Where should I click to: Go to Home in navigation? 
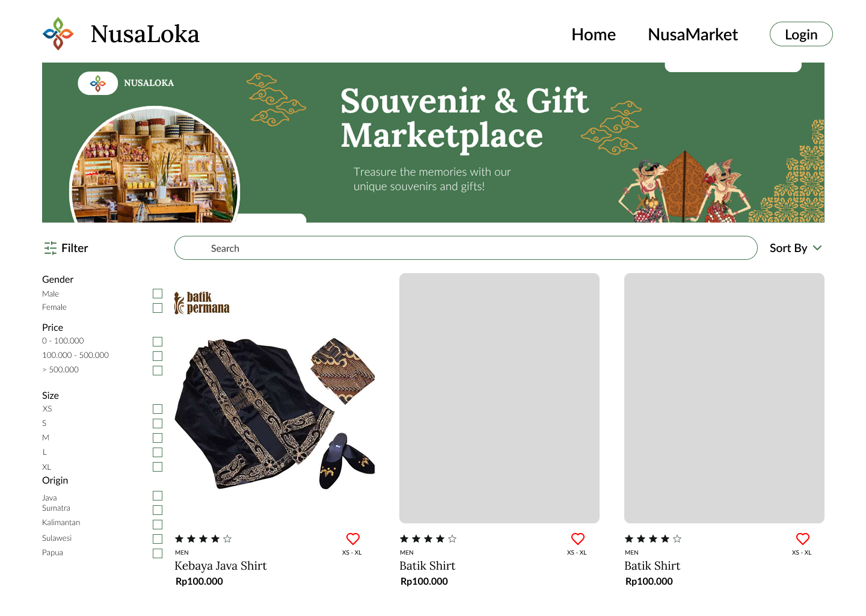(x=594, y=34)
